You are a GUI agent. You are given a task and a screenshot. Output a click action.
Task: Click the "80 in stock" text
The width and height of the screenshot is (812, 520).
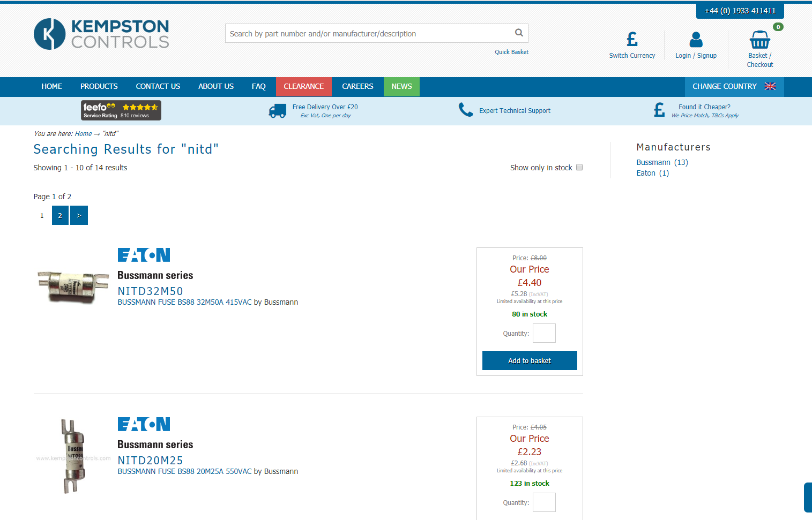(530, 314)
